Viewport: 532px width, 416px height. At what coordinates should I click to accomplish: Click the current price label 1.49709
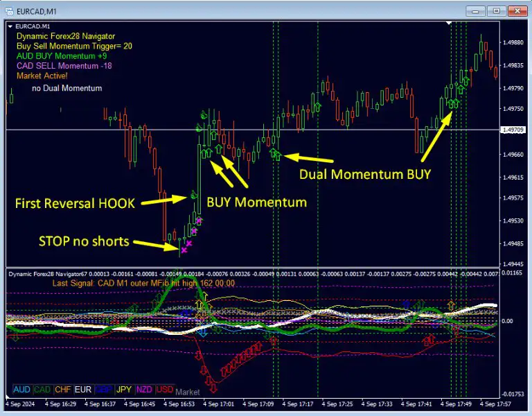[514, 130]
